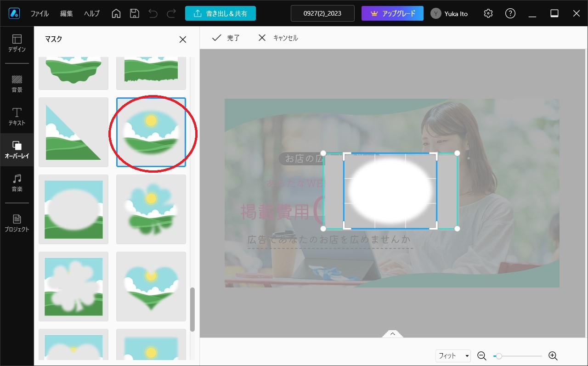Open the ファイル menu
This screenshot has width=588, height=366.
[40, 13]
